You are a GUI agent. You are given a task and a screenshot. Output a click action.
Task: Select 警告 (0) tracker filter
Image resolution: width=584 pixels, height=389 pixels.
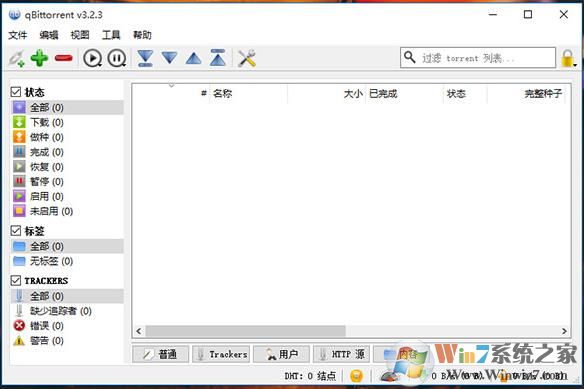point(67,341)
